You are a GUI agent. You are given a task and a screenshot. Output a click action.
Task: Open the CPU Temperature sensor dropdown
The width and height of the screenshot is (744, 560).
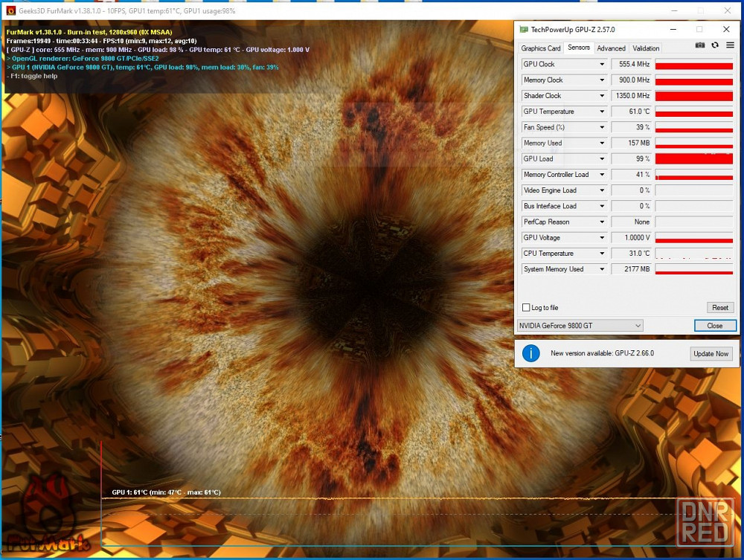point(602,253)
